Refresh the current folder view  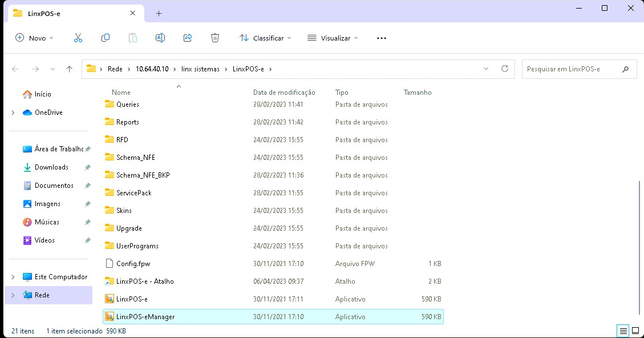505,69
